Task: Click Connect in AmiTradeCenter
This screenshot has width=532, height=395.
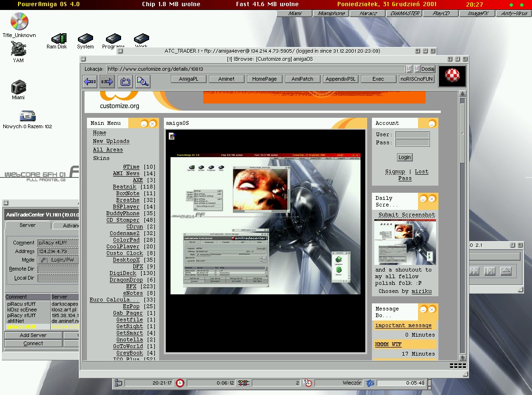Action: tap(33, 343)
